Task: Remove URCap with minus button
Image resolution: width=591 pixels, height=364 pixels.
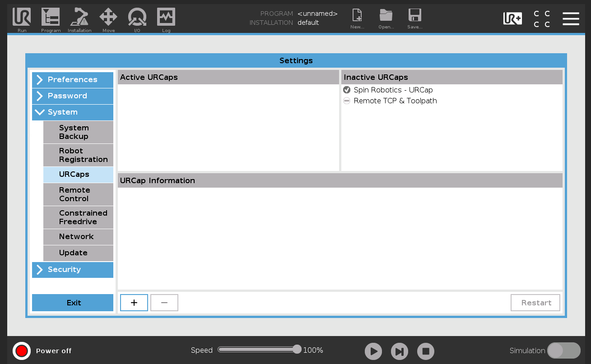Action: tap(164, 303)
